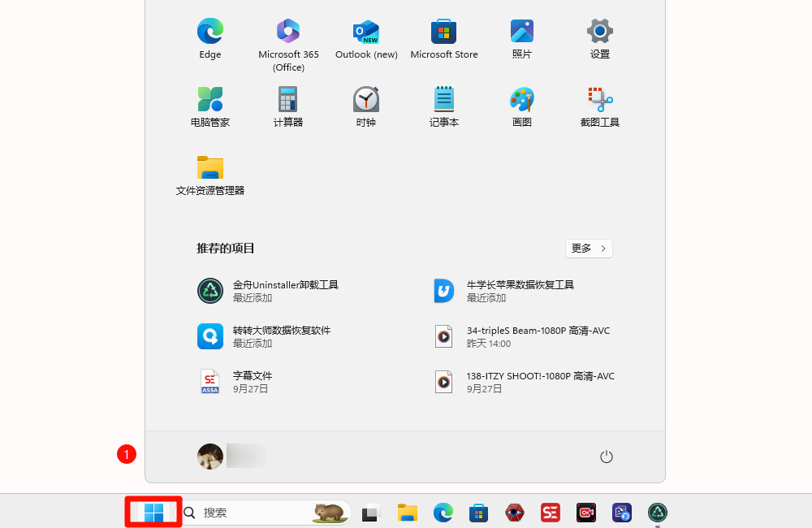Open the 画图 app
This screenshot has height=528, width=812.
pos(522,106)
